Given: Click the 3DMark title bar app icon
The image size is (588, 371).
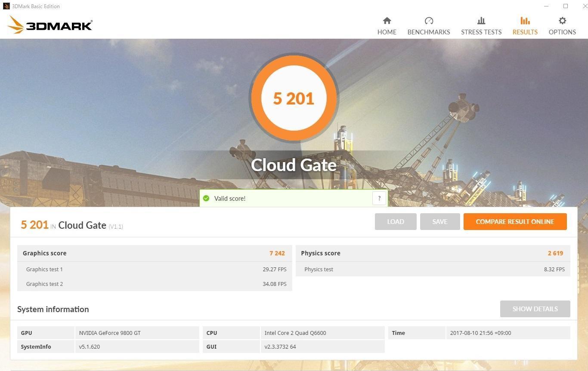Looking at the screenshot, I should 6,6.
